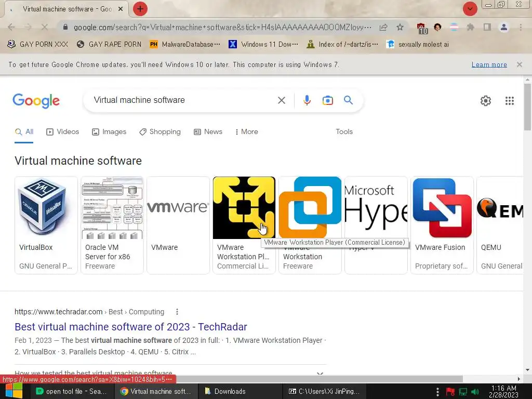Viewport: 532px width, 399px height.
Task: Select the All results tab
Action: point(24,132)
